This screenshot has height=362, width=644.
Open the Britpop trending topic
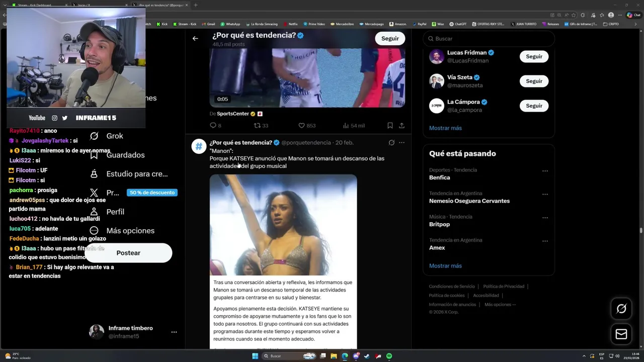[x=439, y=224]
